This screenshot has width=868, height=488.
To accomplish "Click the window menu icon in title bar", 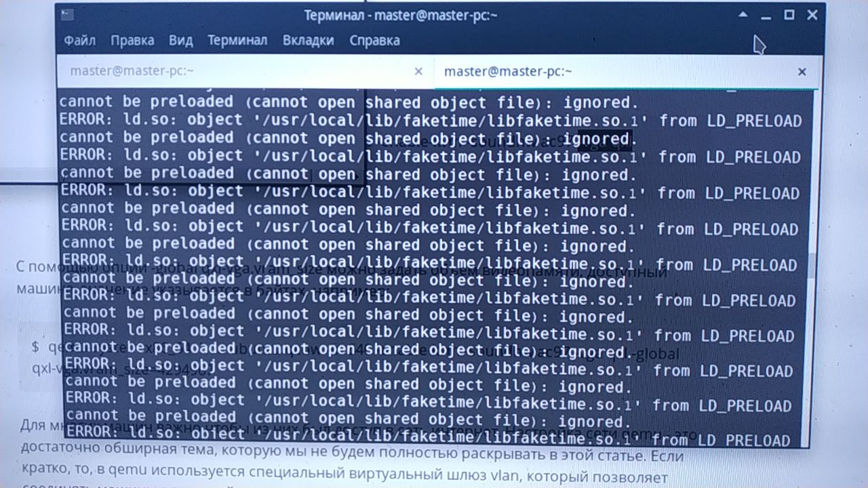I will (65, 14).
